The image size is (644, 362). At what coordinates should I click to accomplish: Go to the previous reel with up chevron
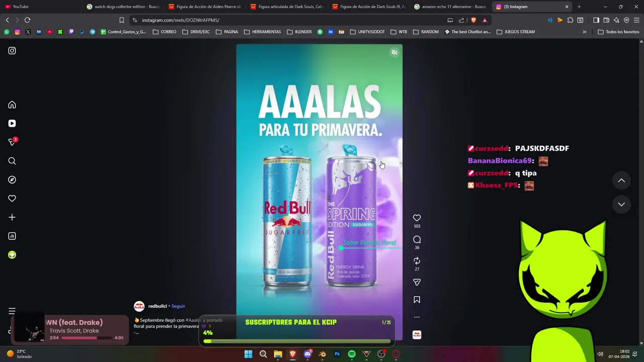click(621, 180)
